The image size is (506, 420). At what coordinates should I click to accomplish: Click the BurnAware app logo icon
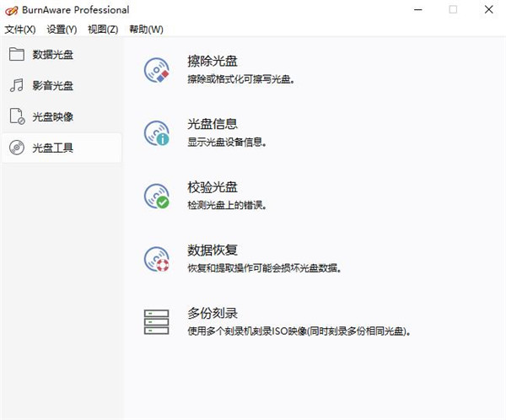(11, 10)
